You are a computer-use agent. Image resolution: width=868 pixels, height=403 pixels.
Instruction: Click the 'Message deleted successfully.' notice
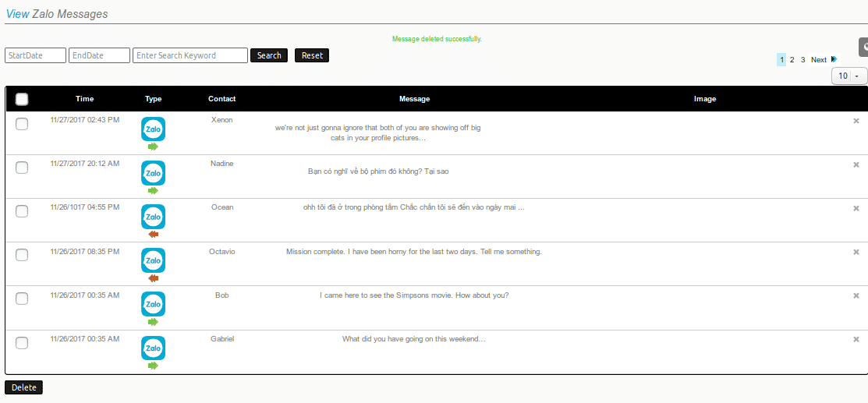437,39
